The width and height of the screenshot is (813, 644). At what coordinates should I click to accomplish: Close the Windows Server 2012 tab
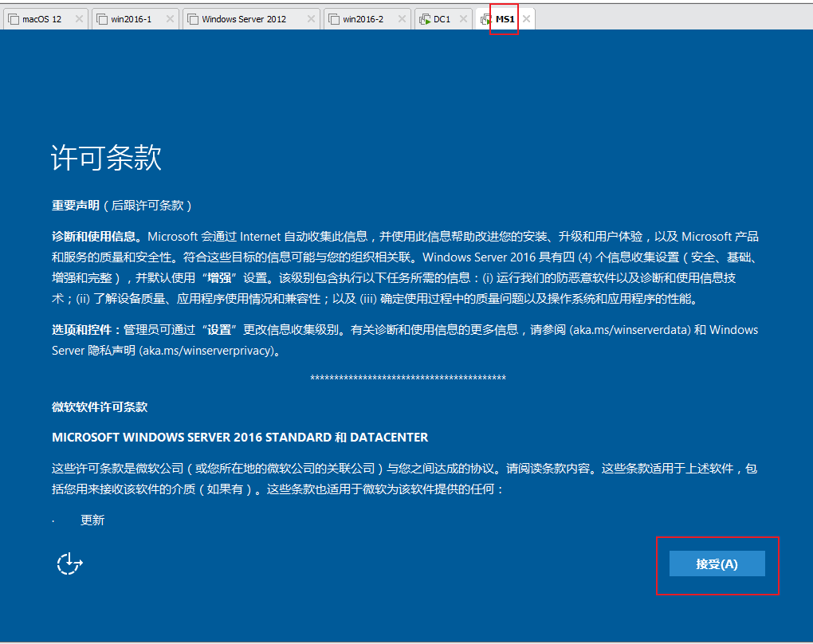(311, 18)
